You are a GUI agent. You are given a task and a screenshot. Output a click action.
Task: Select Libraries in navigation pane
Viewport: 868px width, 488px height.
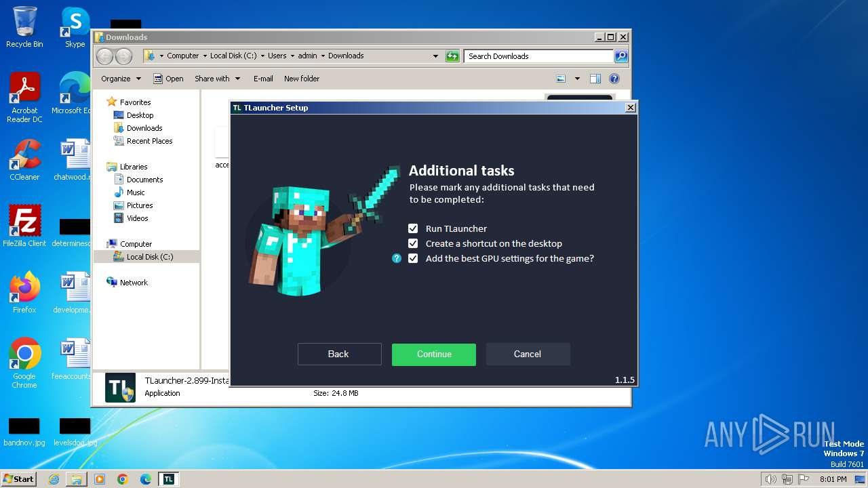tap(134, 167)
